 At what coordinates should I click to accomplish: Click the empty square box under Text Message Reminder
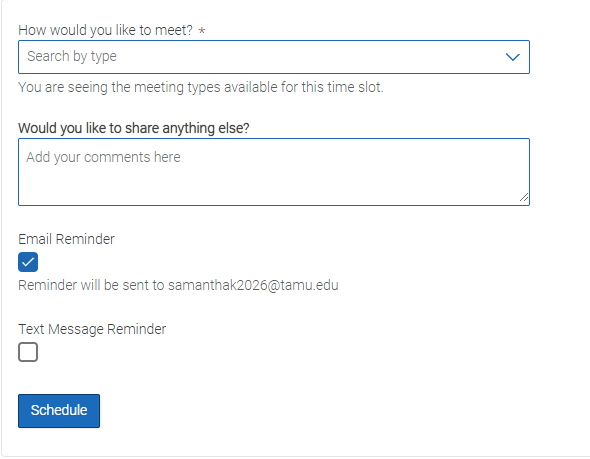[x=28, y=352]
